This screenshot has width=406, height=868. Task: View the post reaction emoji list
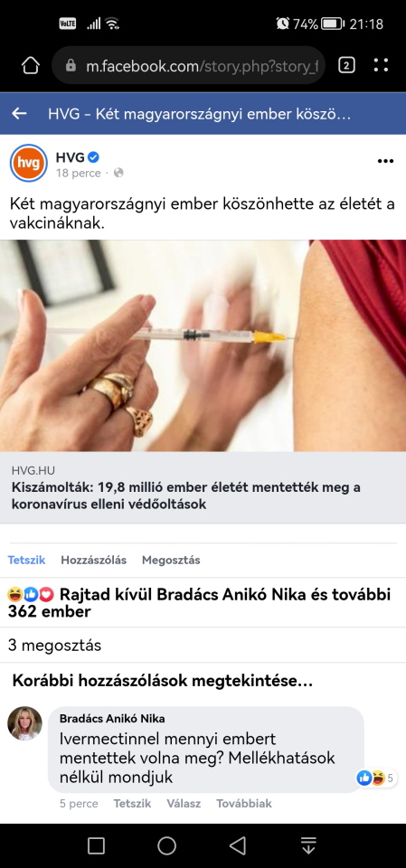[x=31, y=595]
